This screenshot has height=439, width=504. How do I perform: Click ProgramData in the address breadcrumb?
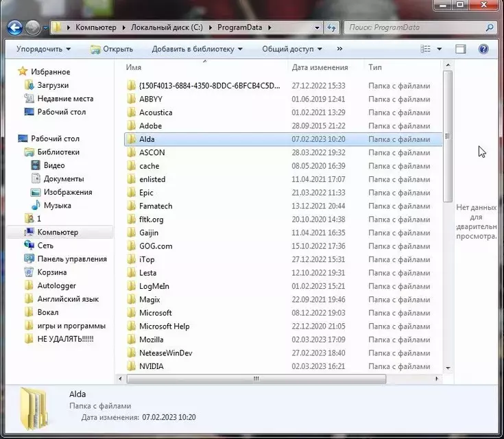239,27
